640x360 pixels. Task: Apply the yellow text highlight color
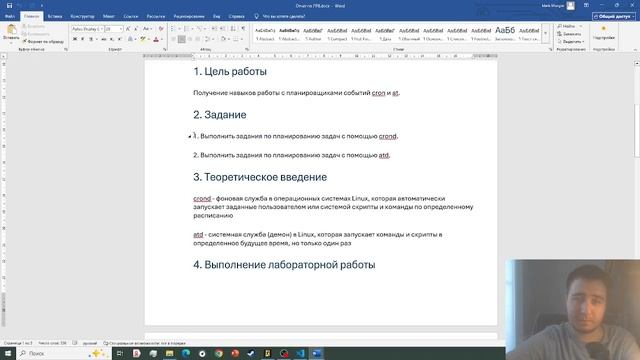142,39
